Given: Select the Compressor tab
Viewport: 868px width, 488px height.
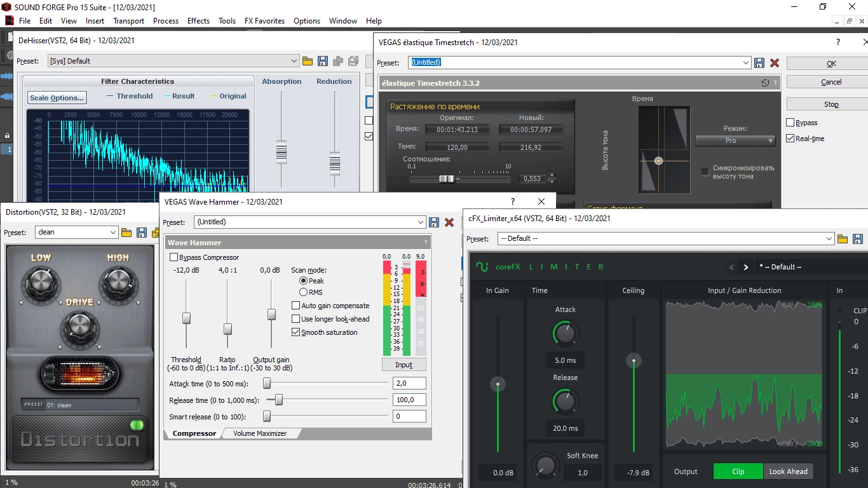Looking at the screenshot, I should tap(194, 433).
